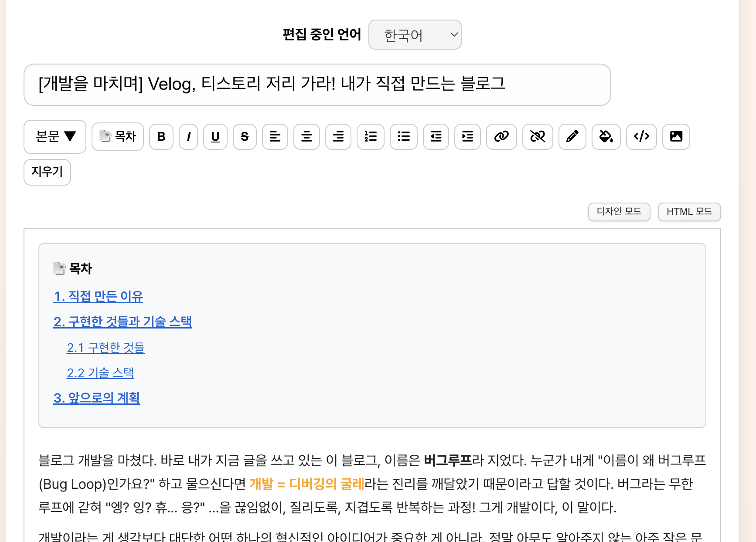Switch to HTML 모드
Screen dimensions: 756x542
(689, 212)
